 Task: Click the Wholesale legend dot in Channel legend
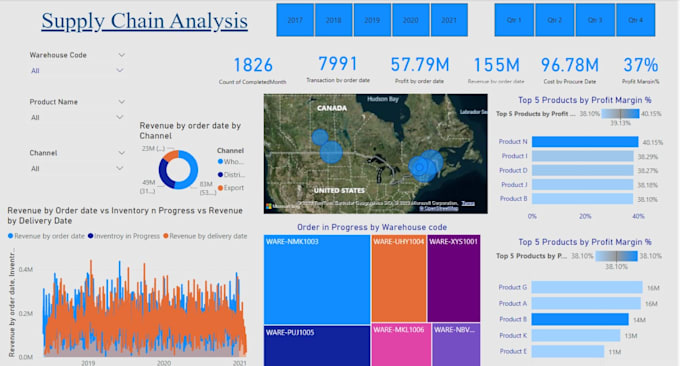pos(220,162)
